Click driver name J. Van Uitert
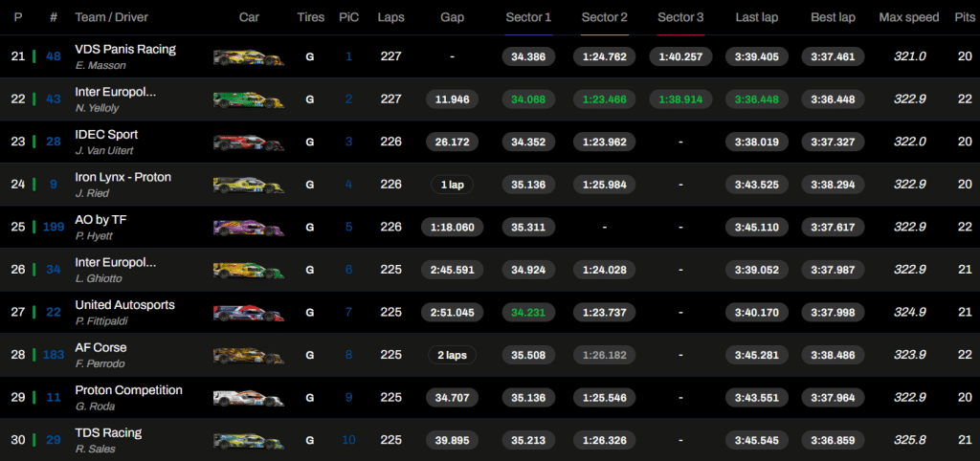Image resolution: width=980 pixels, height=461 pixels. point(104,150)
